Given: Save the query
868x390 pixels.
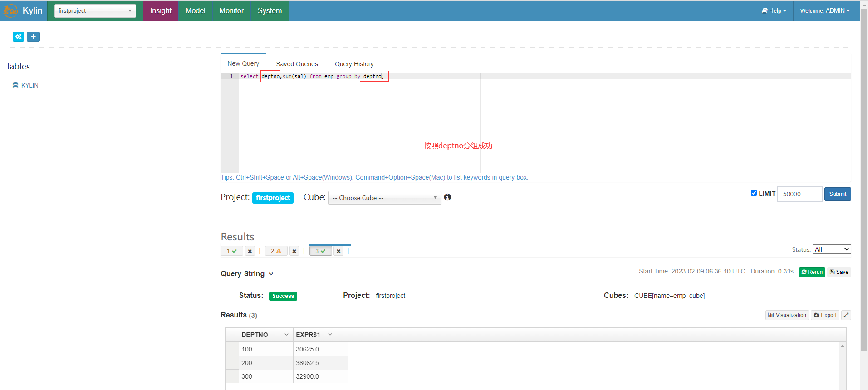Looking at the screenshot, I should click(x=839, y=272).
